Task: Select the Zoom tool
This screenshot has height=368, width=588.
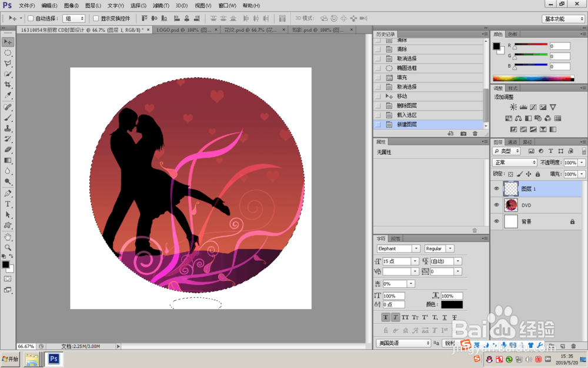Action: click(8, 247)
